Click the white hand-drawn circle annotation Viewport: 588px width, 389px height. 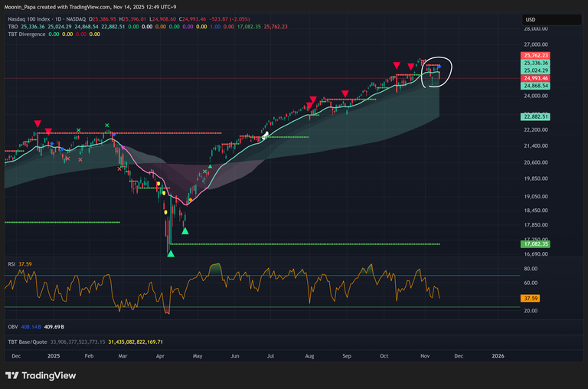(437, 71)
